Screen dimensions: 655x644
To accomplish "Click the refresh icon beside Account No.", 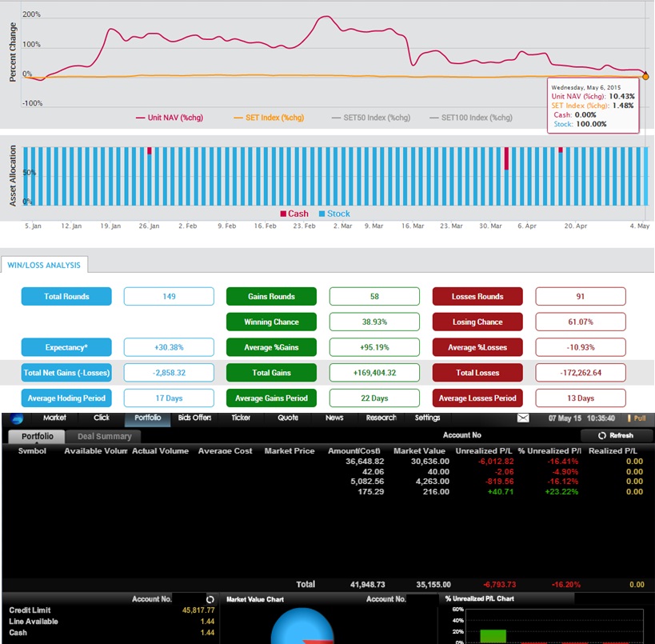I will click(210, 599).
